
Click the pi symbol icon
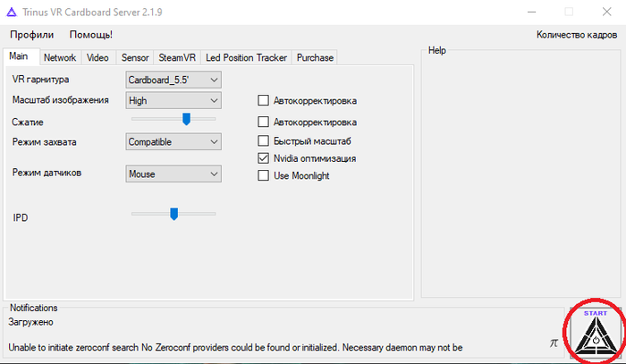click(554, 343)
